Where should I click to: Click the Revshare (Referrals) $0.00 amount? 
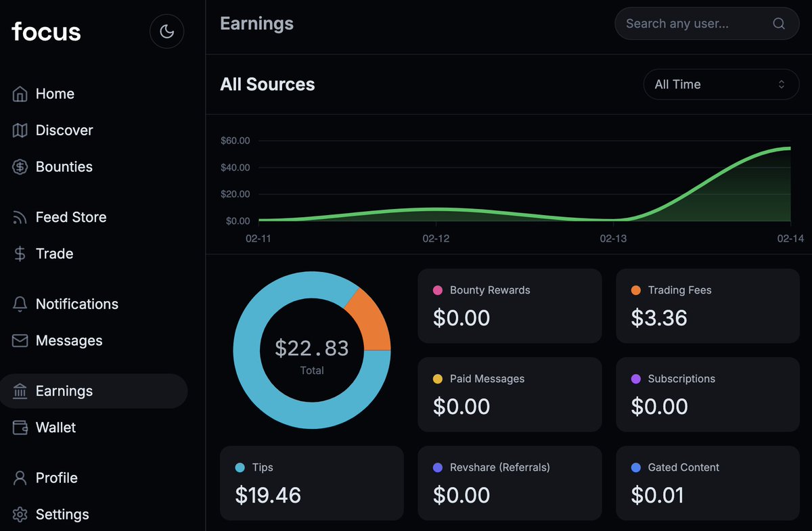[x=461, y=495]
